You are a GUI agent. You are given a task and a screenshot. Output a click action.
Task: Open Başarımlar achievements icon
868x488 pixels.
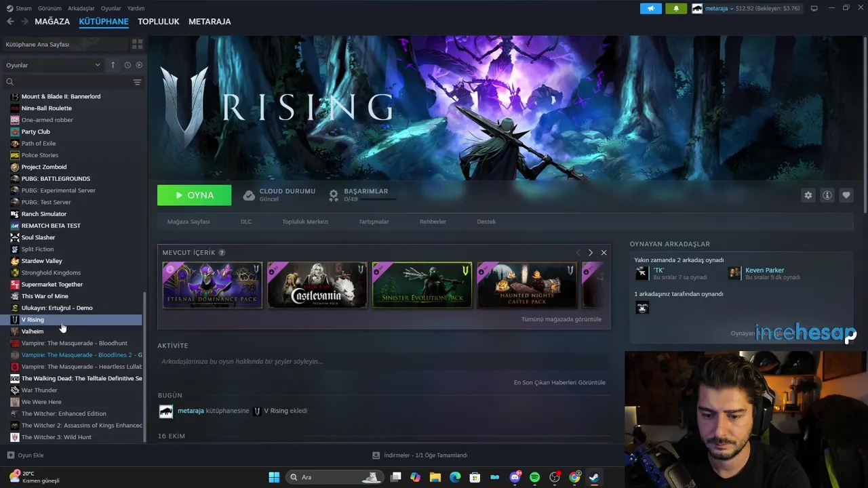point(334,195)
